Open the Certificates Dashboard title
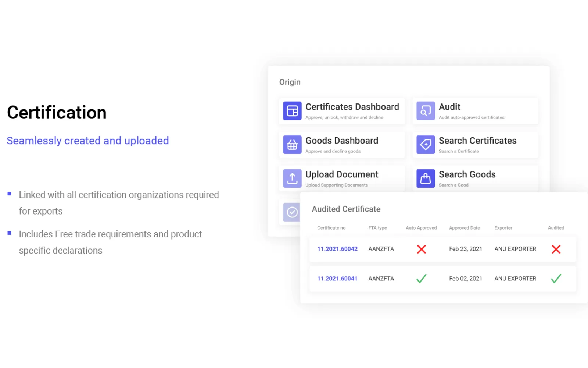The image size is (588, 368). pos(352,107)
